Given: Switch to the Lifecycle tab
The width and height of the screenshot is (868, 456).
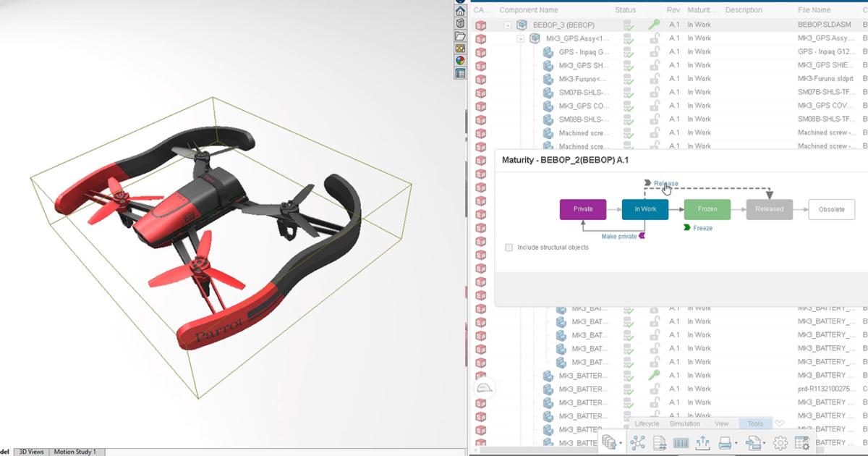Looking at the screenshot, I should click(647, 423).
